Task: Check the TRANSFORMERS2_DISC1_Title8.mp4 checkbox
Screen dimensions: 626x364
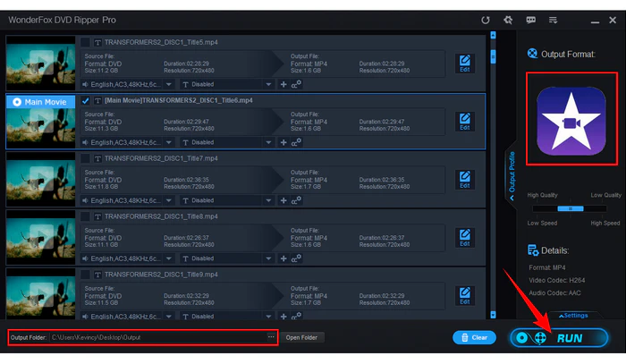Action: pos(85,216)
